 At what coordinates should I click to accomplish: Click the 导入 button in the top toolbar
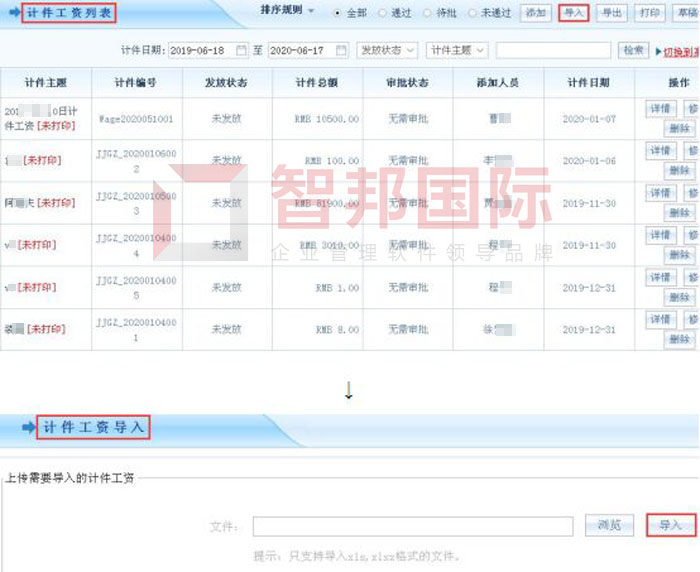574,13
